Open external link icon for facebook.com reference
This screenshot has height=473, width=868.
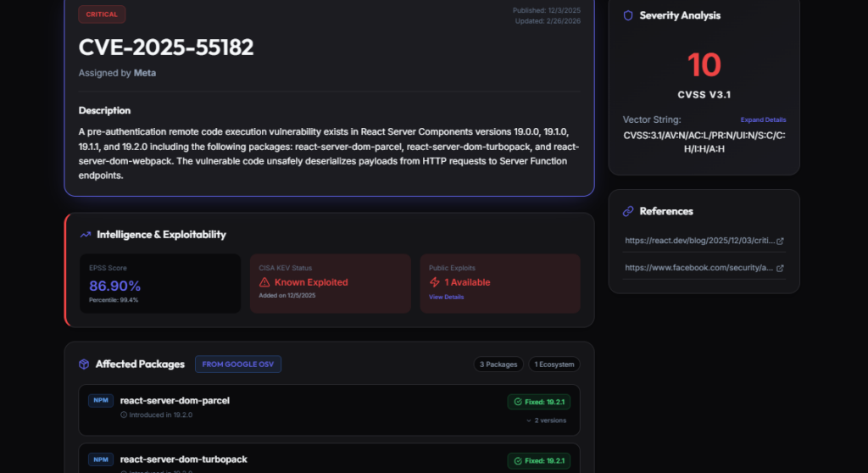point(780,268)
